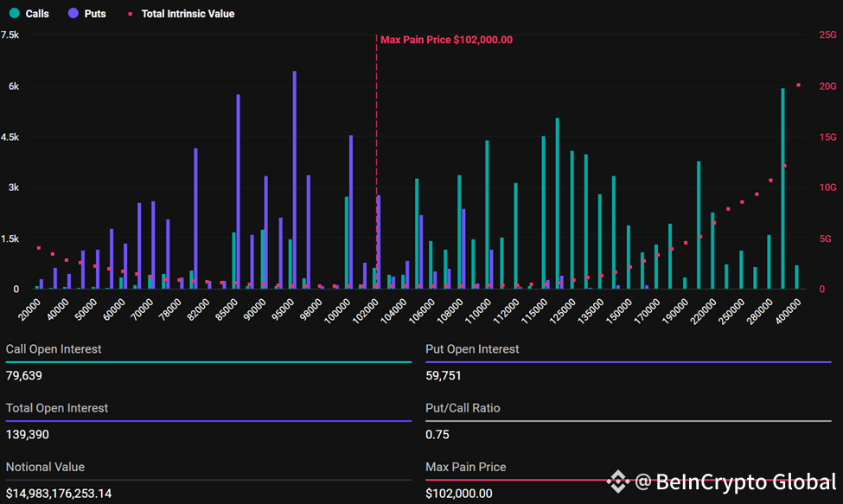Click the 4.5k left axis tick
Viewport: 843px width, 504px height.
10,137
